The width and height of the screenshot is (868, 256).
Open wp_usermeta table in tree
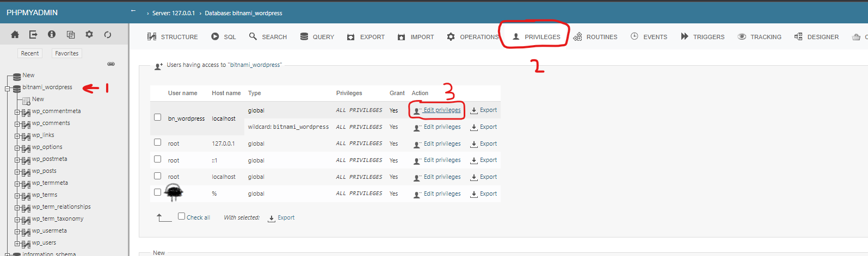tap(50, 231)
